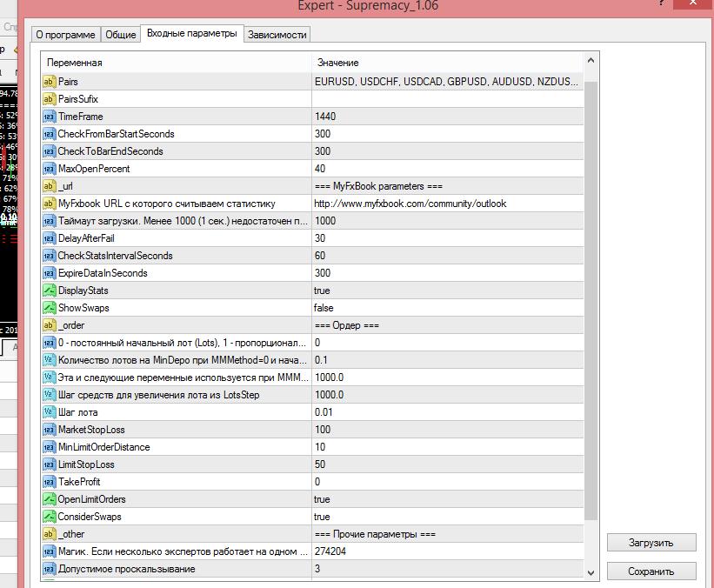Image resolution: width=714 pixels, height=588 pixels.
Task: Click the boolean icon beside ShowSwaps
Action: pyautogui.click(x=49, y=308)
